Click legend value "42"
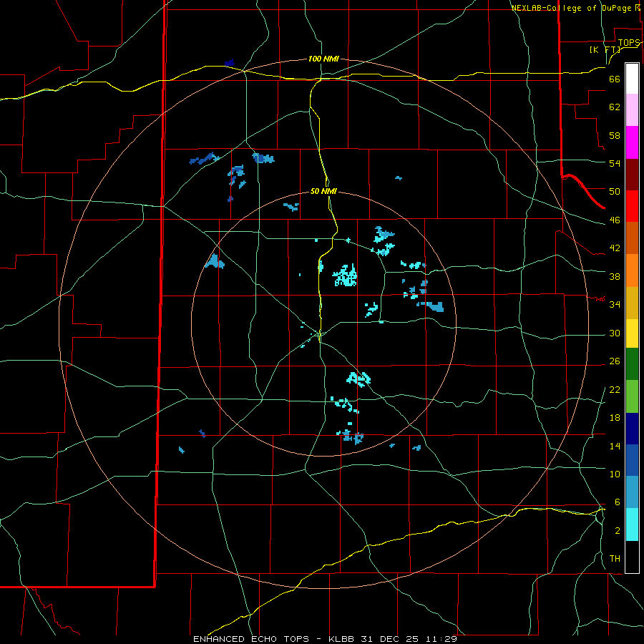The height and width of the screenshot is (644, 644). [615, 248]
